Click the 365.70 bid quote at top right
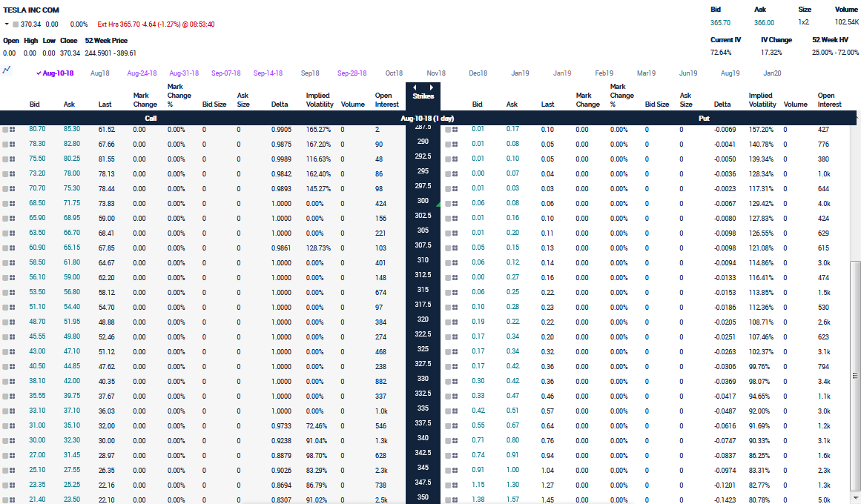The width and height of the screenshot is (861, 504). click(x=720, y=22)
